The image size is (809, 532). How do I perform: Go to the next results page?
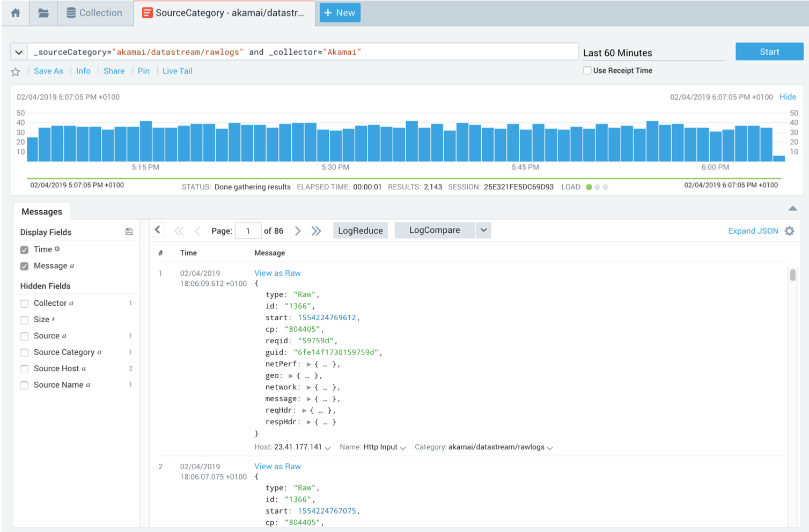(x=298, y=231)
